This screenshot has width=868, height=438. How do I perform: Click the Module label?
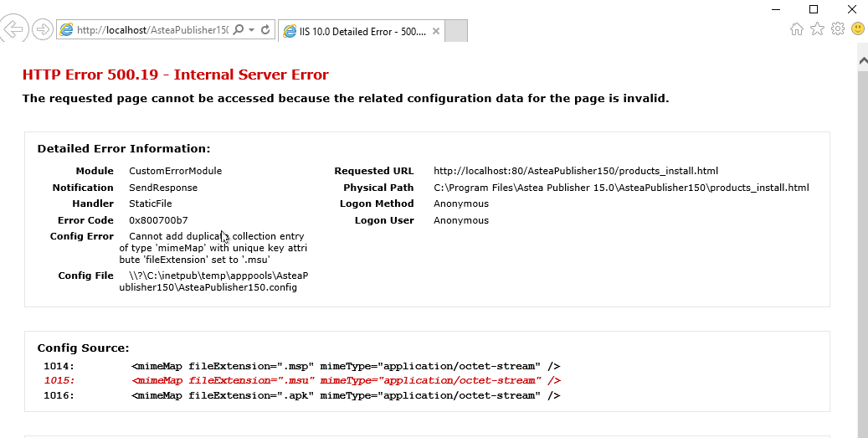[x=95, y=171]
